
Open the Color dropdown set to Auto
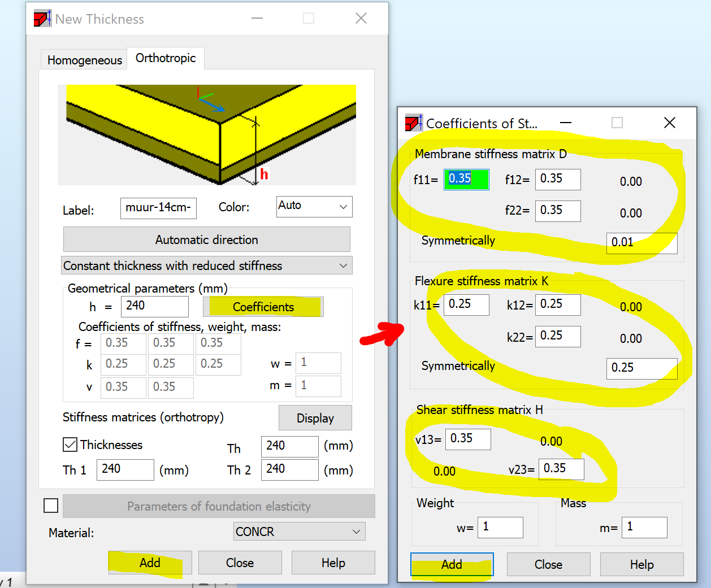click(314, 206)
